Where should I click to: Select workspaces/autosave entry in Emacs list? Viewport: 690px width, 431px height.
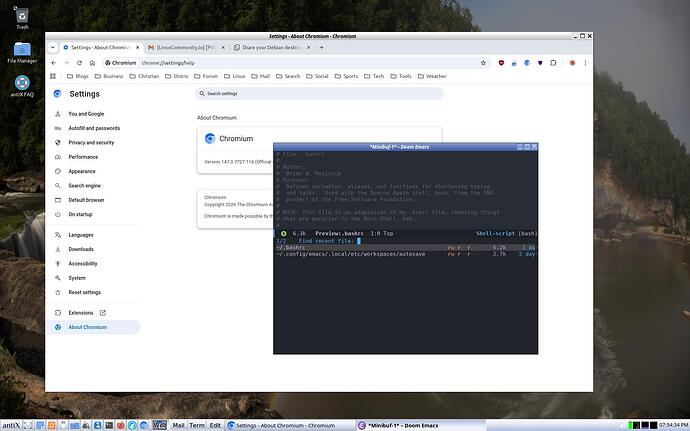tap(405, 254)
